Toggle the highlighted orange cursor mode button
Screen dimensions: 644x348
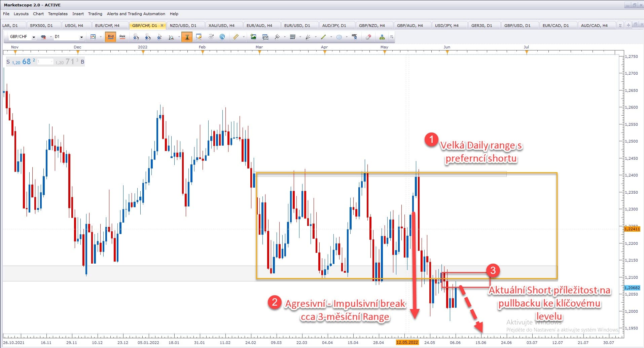point(187,37)
